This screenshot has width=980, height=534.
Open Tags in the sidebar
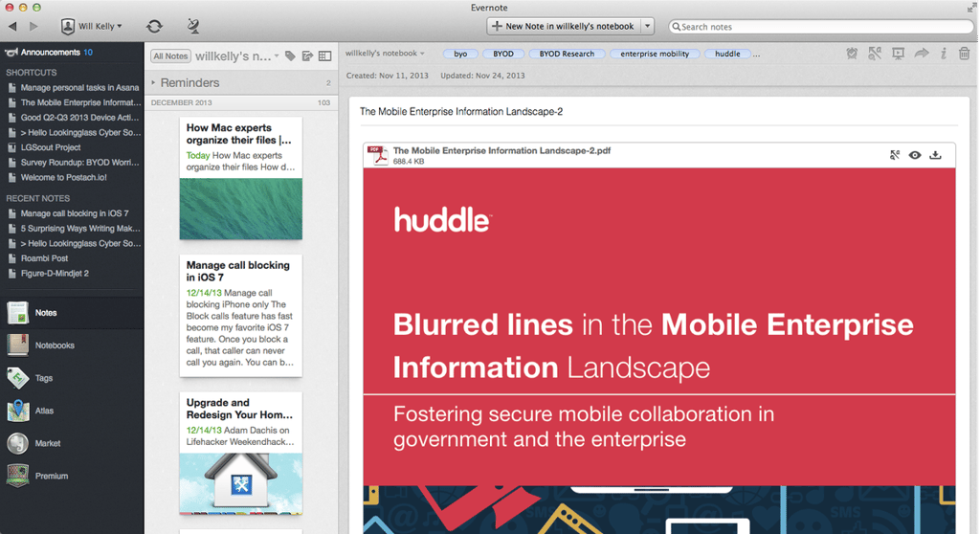point(72,378)
